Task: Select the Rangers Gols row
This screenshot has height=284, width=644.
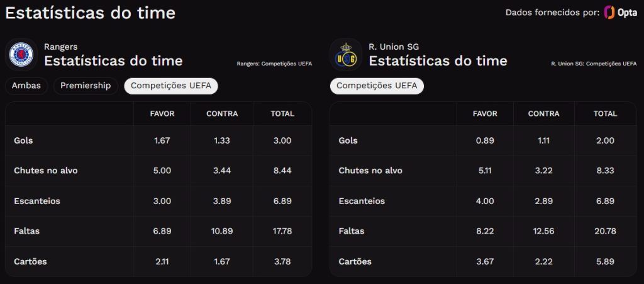Action: tap(158, 140)
